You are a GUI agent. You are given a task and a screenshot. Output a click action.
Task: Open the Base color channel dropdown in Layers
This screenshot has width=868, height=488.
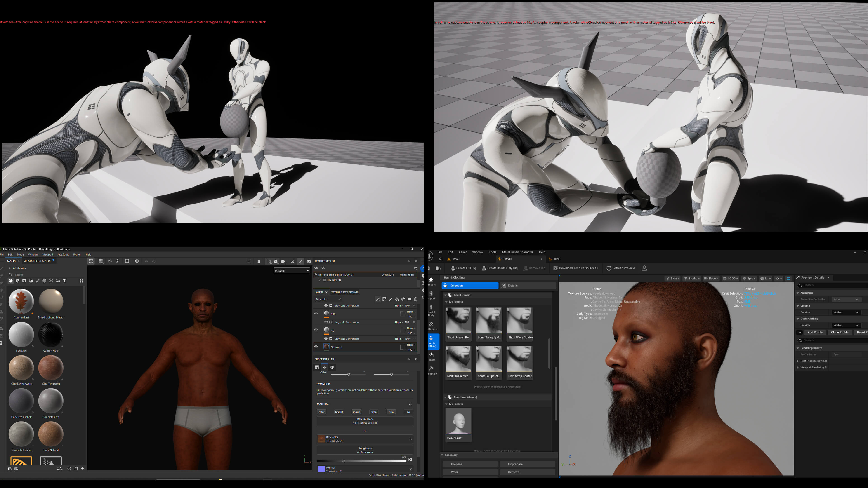click(328, 299)
